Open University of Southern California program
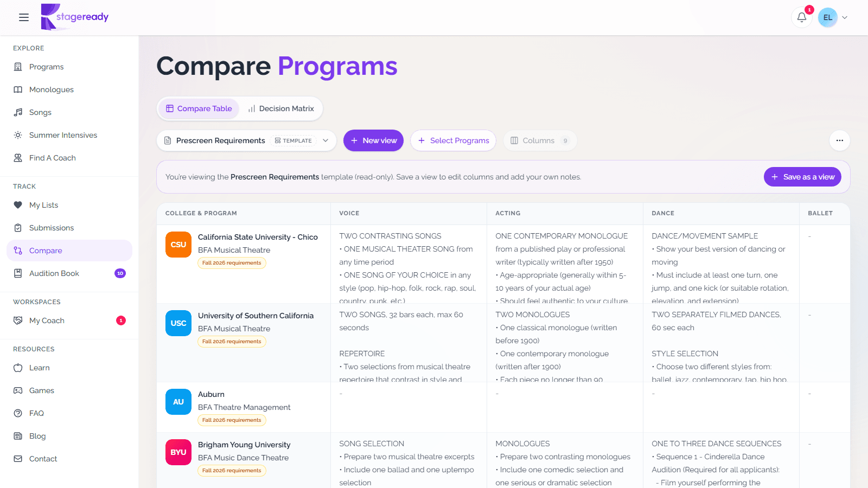This screenshot has width=868, height=488. (256, 316)
